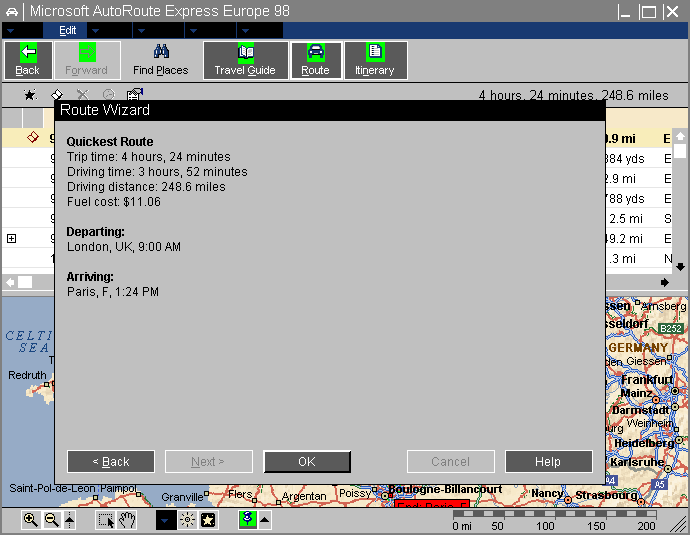Click the Back navigation arrow button
The height and width of the screenshot is (535, 690).
tap(28, 60)
